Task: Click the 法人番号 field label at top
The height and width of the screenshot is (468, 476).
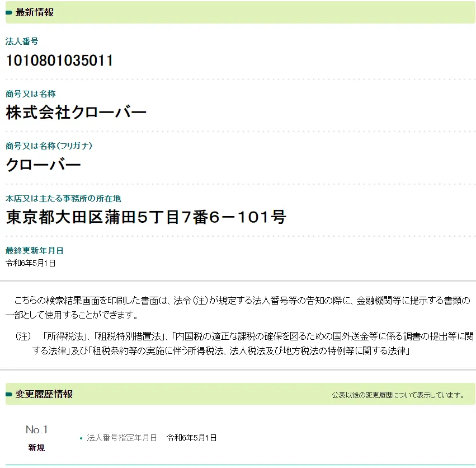Action: point(22,41)
